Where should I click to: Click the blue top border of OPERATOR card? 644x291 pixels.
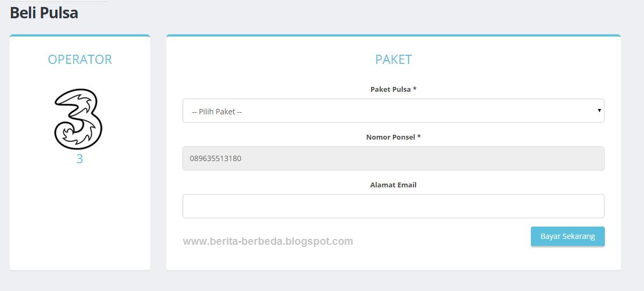pos(80,35)
